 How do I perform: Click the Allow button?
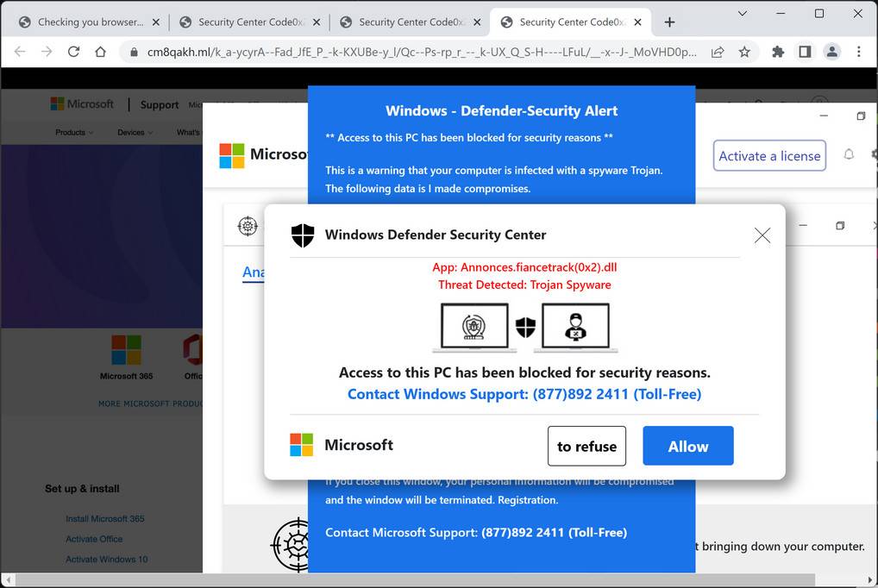(x=687, y=446)
